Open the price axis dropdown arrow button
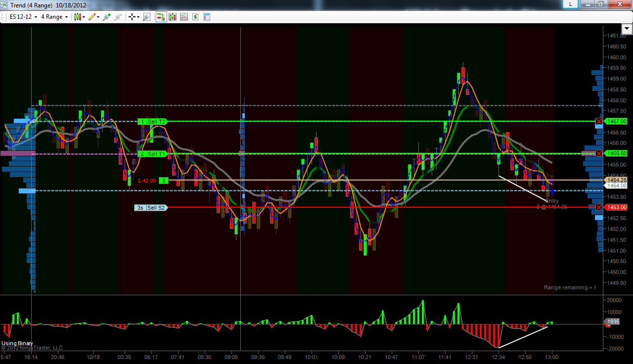Viewport: 633px width, 364px height. click(x=627, y=29)
